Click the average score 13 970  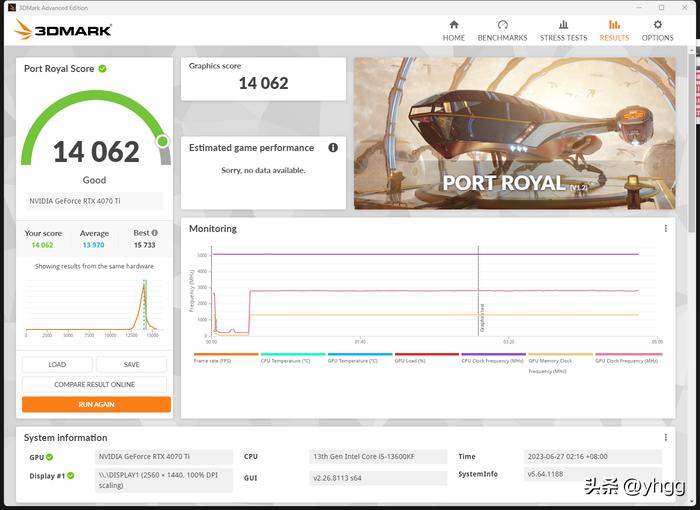click(x=93, y=245)
